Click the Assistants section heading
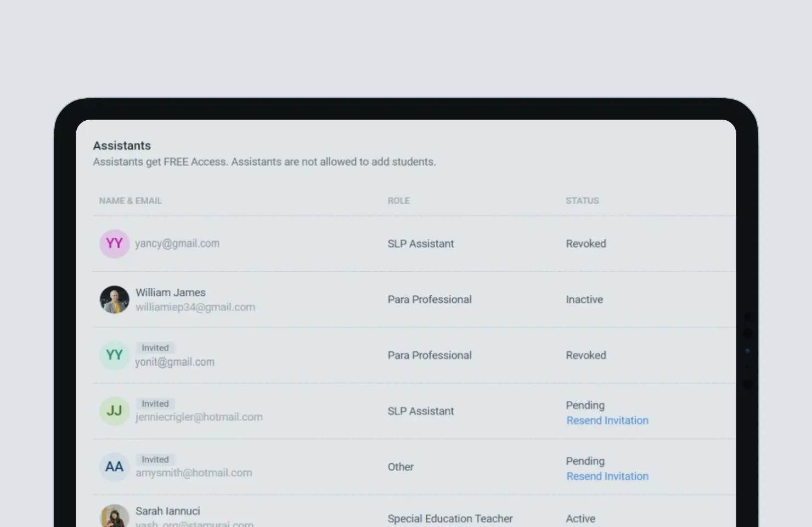812x527 pixels. (122, 146)
